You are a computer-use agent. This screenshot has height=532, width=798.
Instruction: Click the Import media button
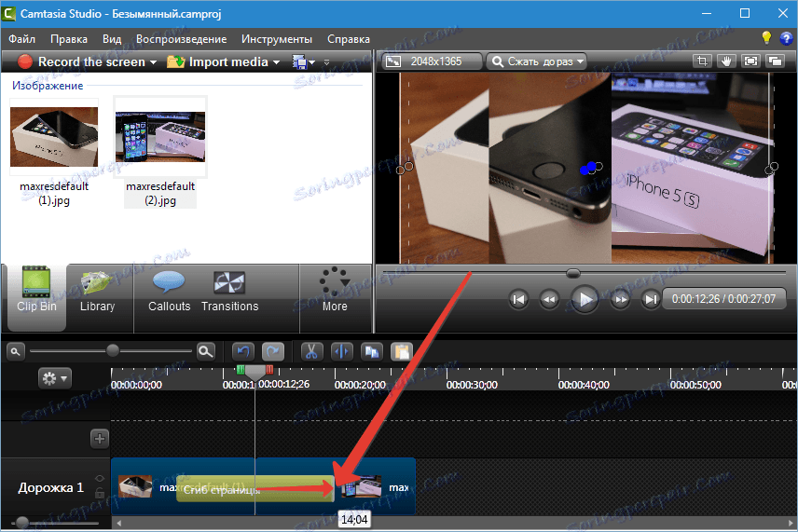point(217,62)
